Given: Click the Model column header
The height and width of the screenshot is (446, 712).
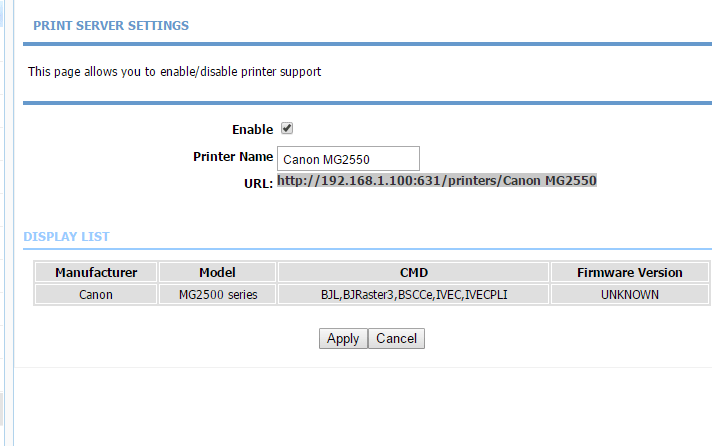Looking at the screenshot, I should pyautogui.click(x=217, y=272).
